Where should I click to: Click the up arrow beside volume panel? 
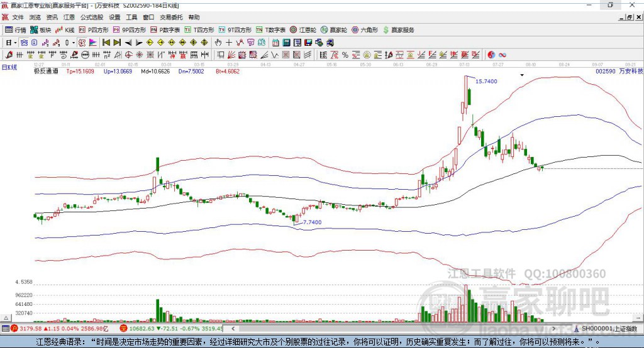click(6, 318)
